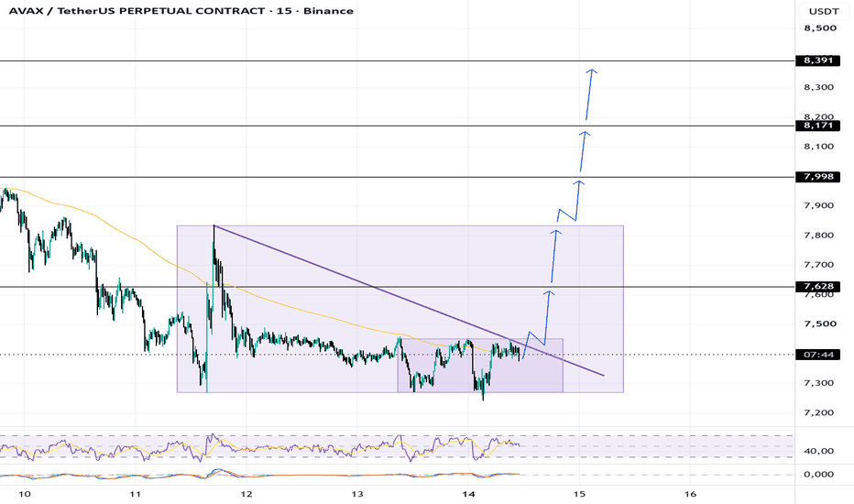Click the 07:44 countdown price label
Image resolution: width=854 pixels, height=504 pixels.
[817, 355]
